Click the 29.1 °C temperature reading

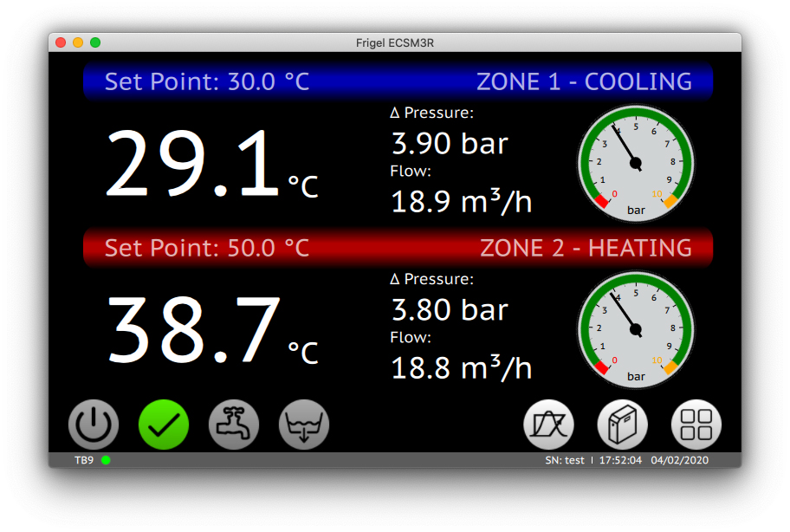(211, 163)
